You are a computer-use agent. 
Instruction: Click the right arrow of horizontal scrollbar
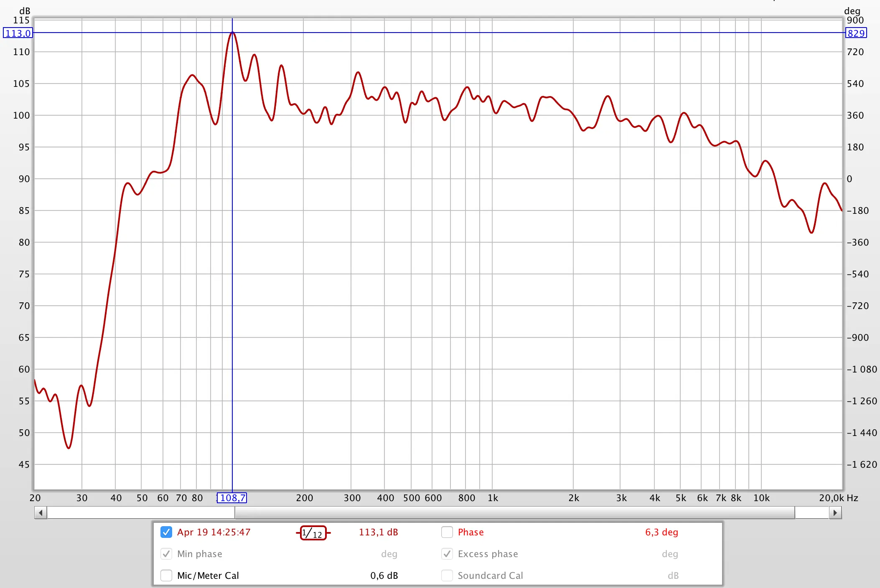click(835, 512)
